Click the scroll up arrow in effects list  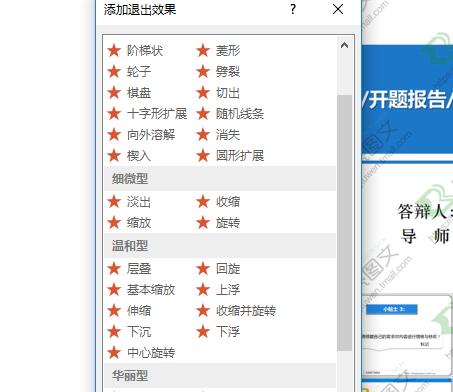[x=344, y=45]
